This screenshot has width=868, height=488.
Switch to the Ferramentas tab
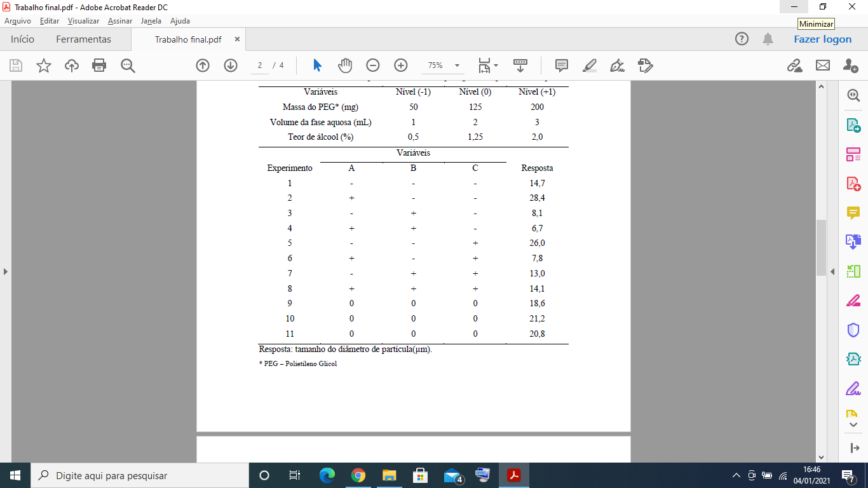[x=83, y=39]
